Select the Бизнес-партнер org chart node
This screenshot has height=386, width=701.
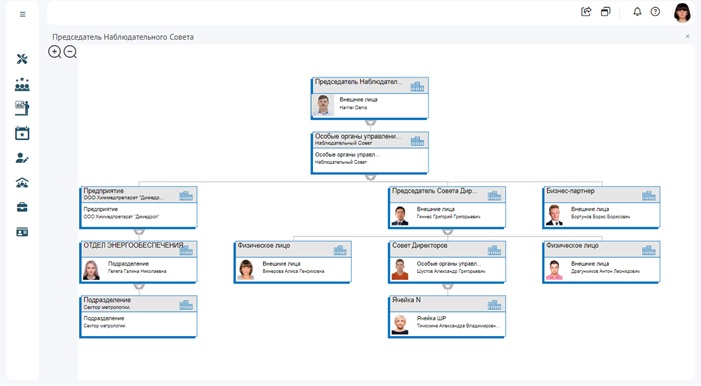[x=601, y=208]
